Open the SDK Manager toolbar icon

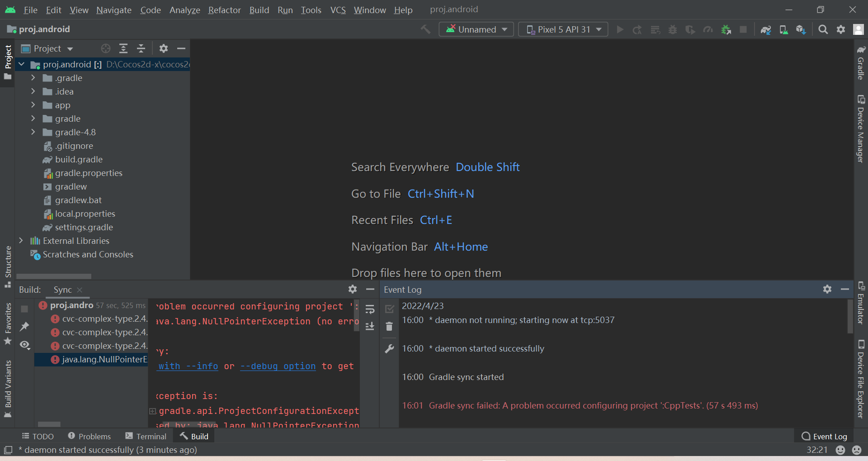pyautogui.click(x=801, y=30)
